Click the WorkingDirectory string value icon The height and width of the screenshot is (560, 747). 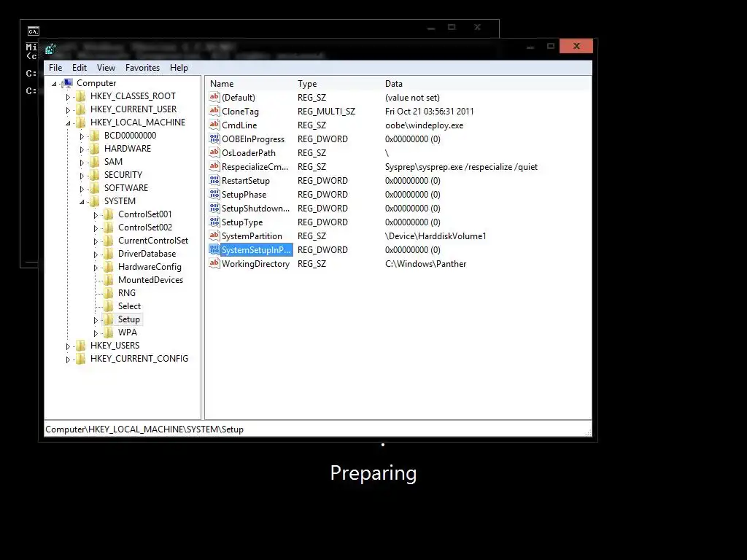point(214,262)
